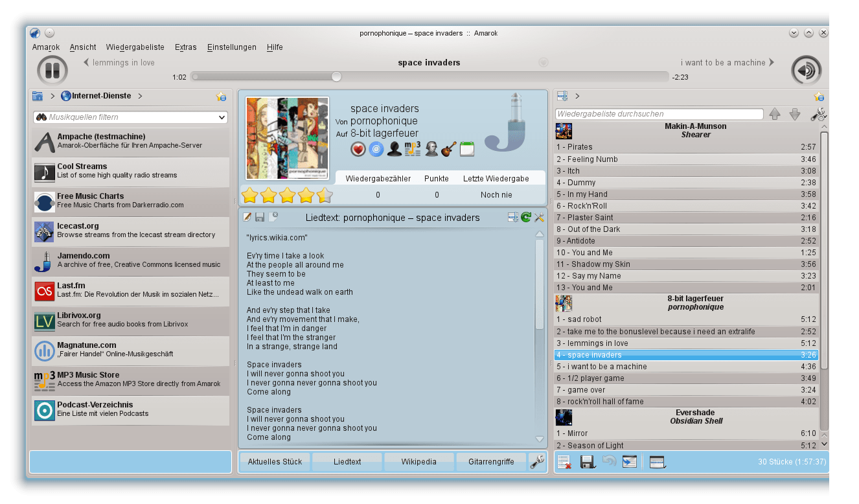The height and width of the screenshot is (504, 859).
Task: Jump to the currently playing track icon
Action: (x=630, y=462)
